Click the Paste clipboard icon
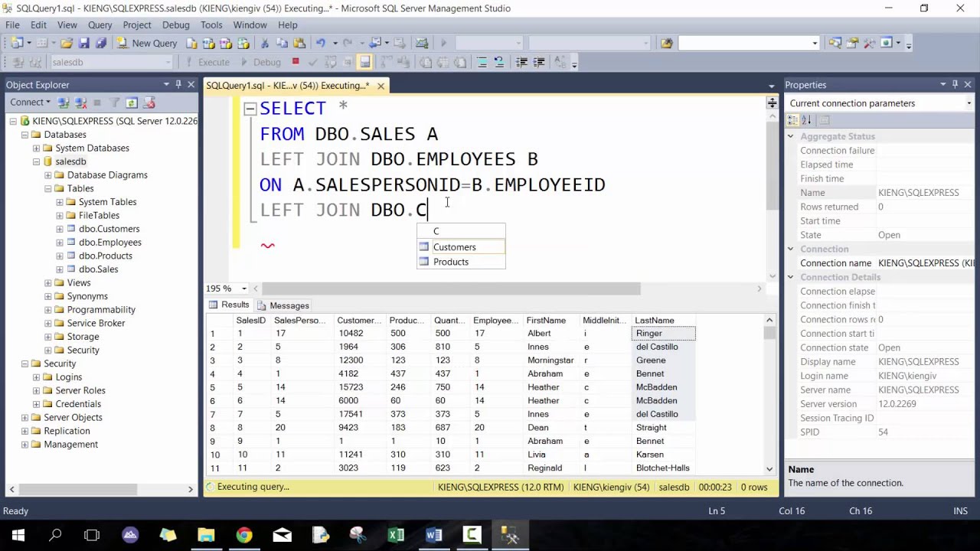The height and width of the screenshot is (551, 980). click(299, 44)
